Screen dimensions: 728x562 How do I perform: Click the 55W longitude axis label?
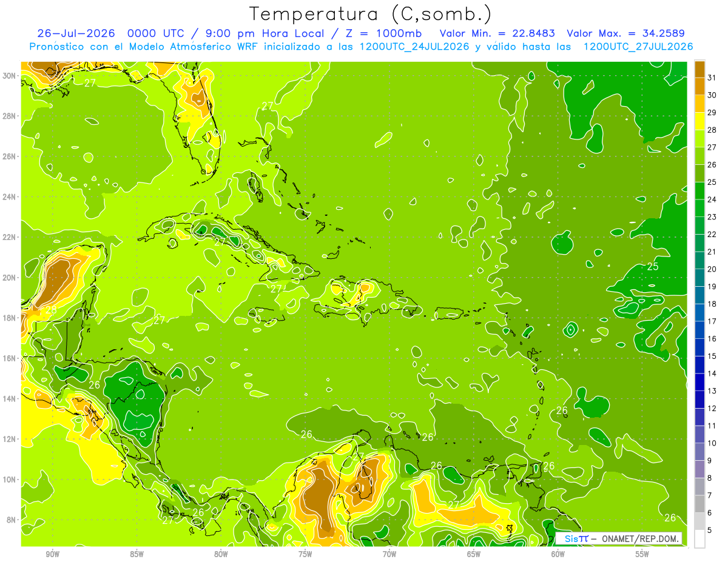642,554
